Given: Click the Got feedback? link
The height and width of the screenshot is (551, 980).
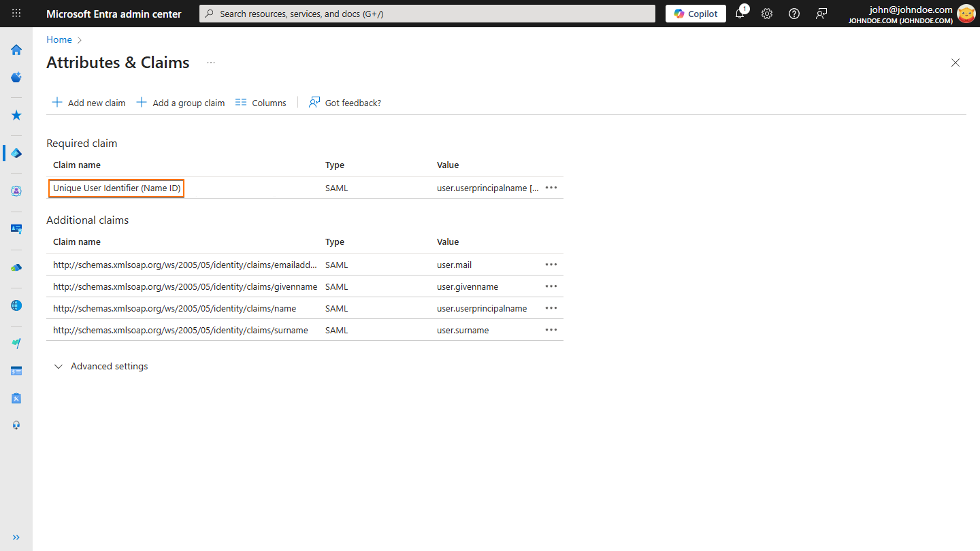Looking at the screenshot, I should 345,102.
